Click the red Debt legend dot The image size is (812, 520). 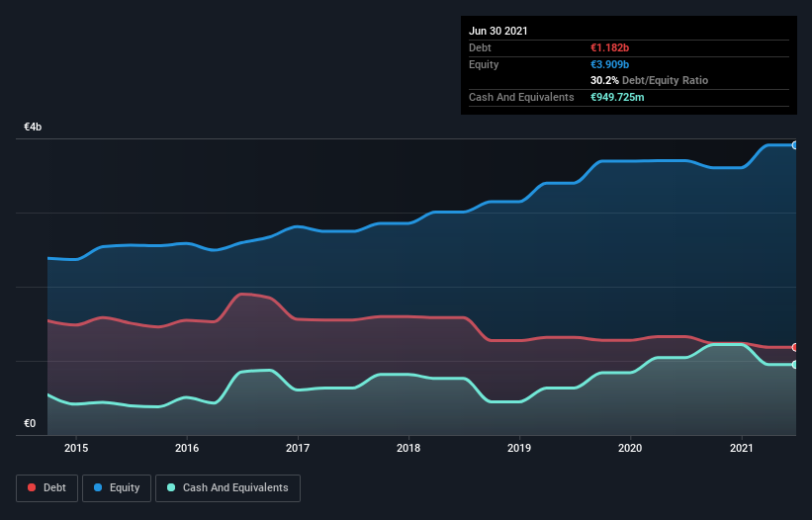point(32,487)
